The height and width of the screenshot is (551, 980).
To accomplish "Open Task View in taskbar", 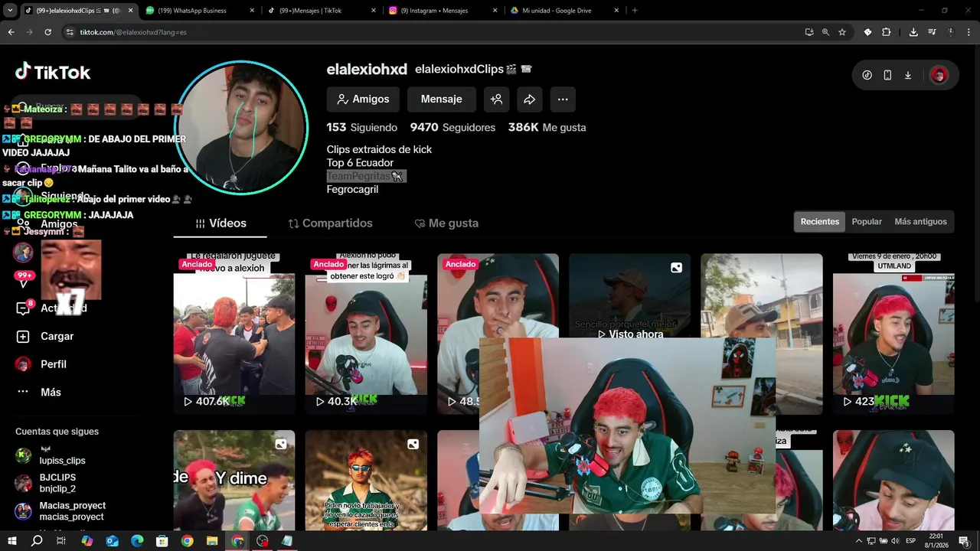I will (x=61, y=541).
